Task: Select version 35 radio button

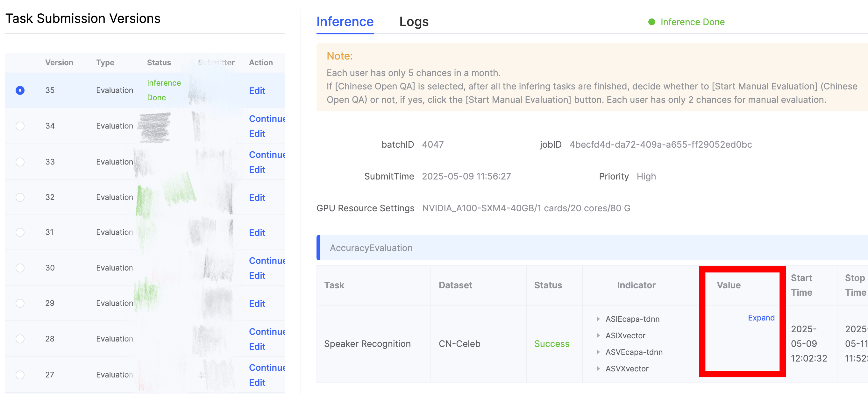Action: point(20,90)
